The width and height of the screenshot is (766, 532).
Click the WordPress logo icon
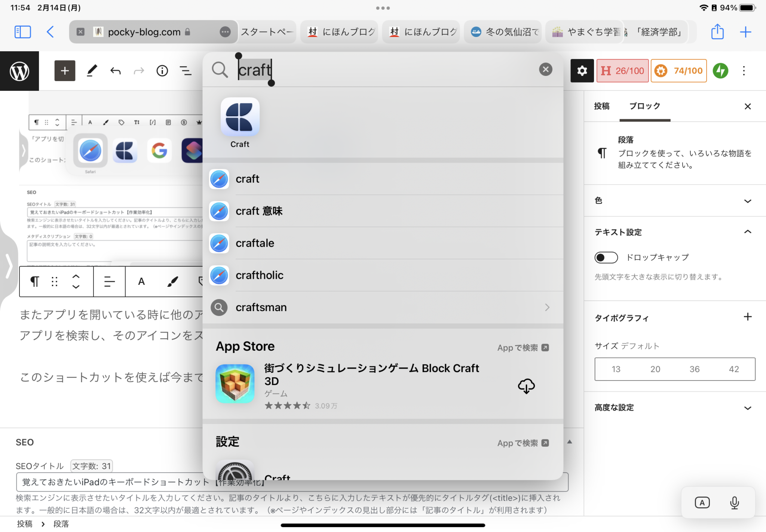(x=19, y=71)
